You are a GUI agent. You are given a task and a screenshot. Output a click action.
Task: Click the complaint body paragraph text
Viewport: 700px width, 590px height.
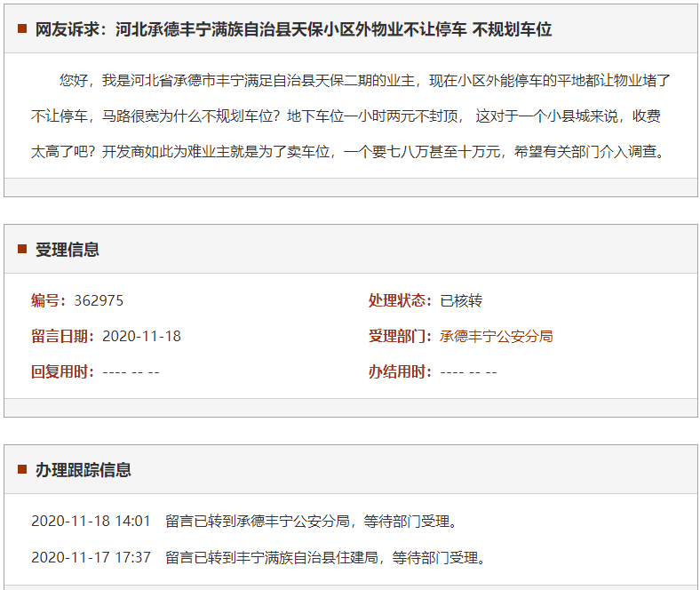tap(350, 116)
